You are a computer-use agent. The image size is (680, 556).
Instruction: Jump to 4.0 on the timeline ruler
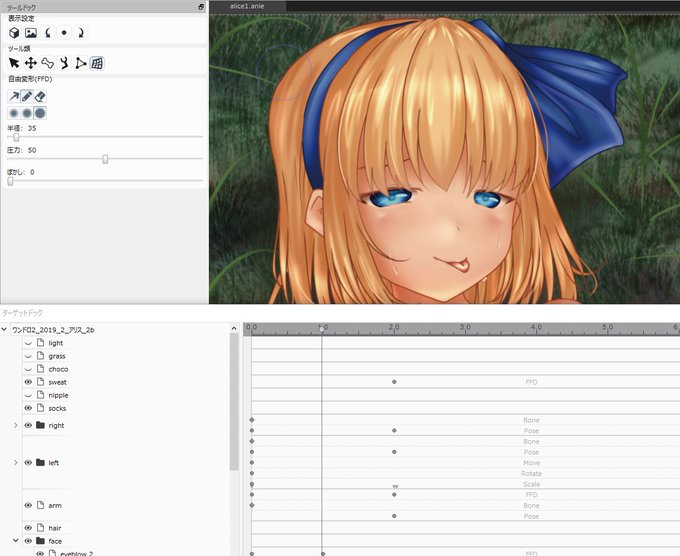(x=536, y=327)
